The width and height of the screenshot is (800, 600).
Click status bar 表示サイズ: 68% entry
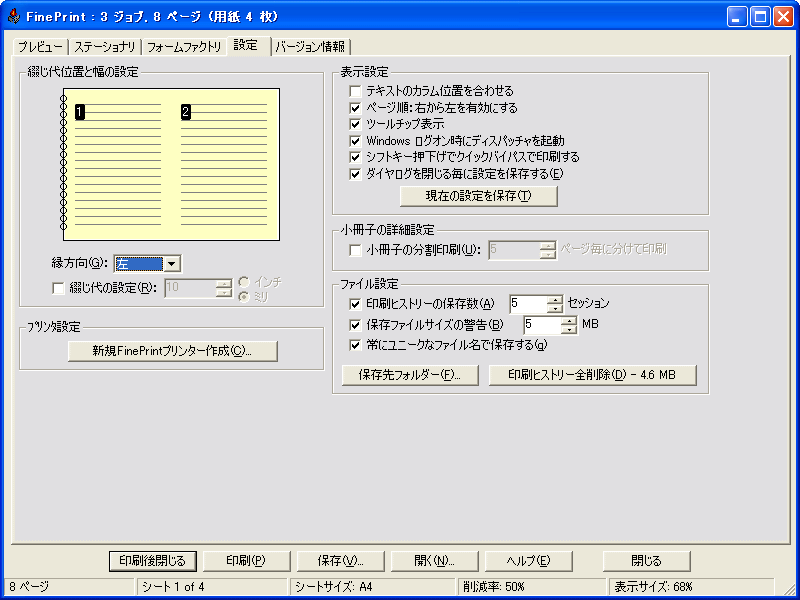pos(691,587)
